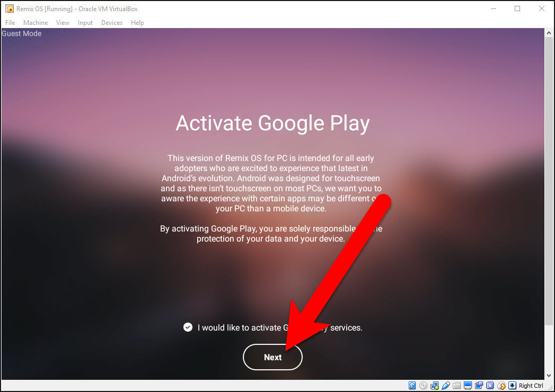Click the vertical scrollbar down arrow

(x=549, y=376)
